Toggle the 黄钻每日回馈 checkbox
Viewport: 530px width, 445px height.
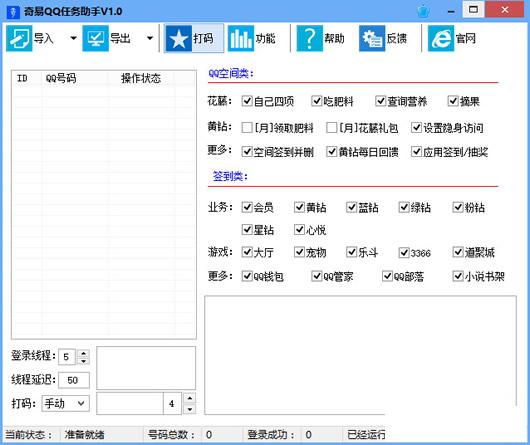(332, 152)
